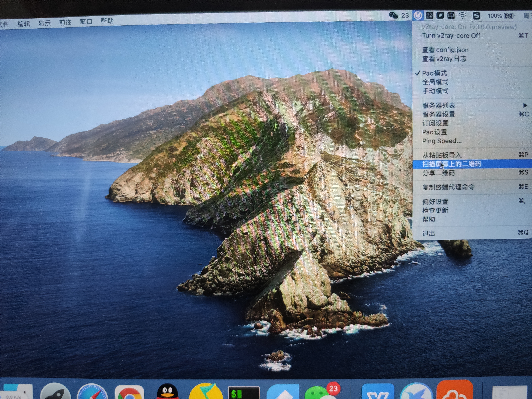
Task: Click the Wi-Fi status icon
Action: 462,16
